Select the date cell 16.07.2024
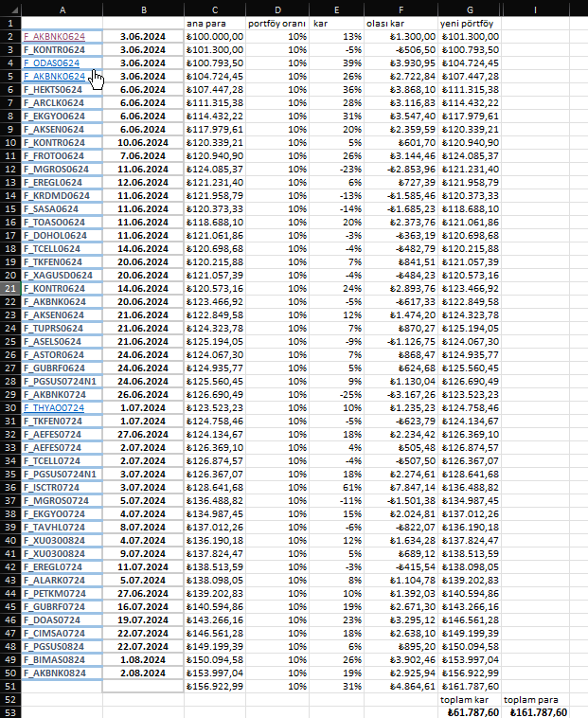The image size is (588, 718). (144, 607)
